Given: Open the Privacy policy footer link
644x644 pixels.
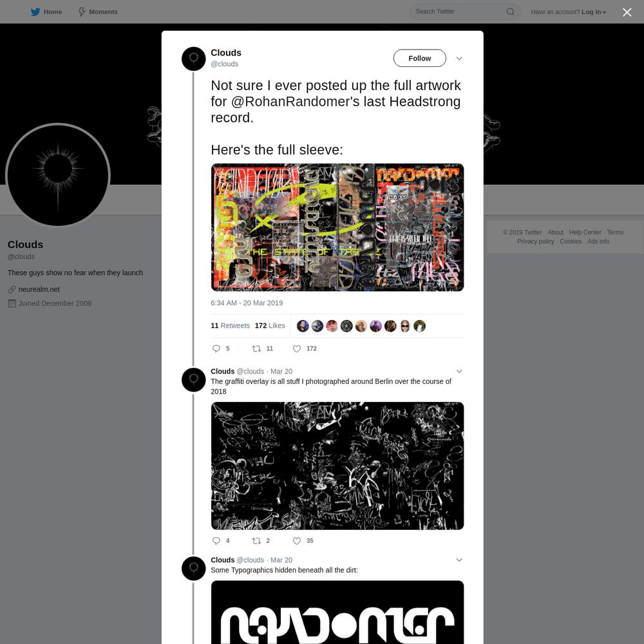Looking at the screenshot, I should (535, 241).
